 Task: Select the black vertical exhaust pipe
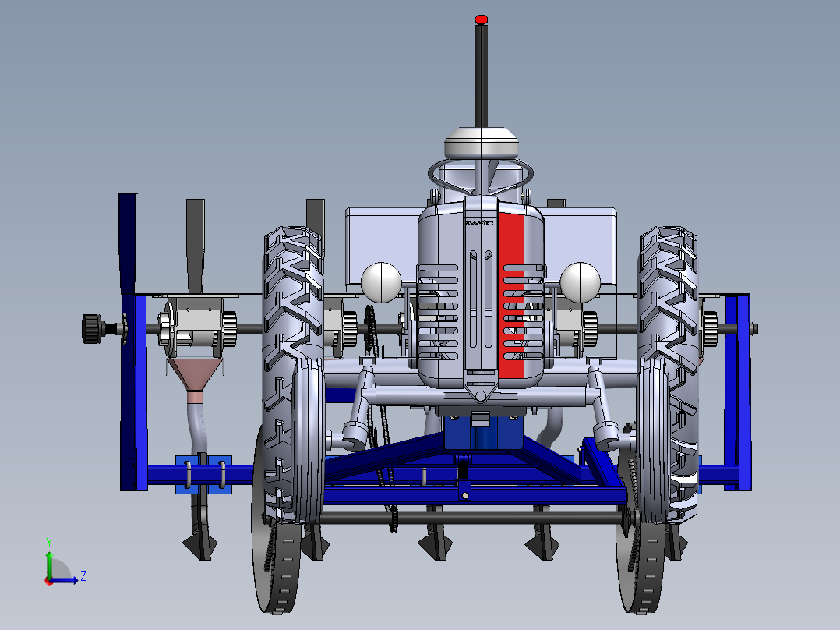[x=481, y=76]
